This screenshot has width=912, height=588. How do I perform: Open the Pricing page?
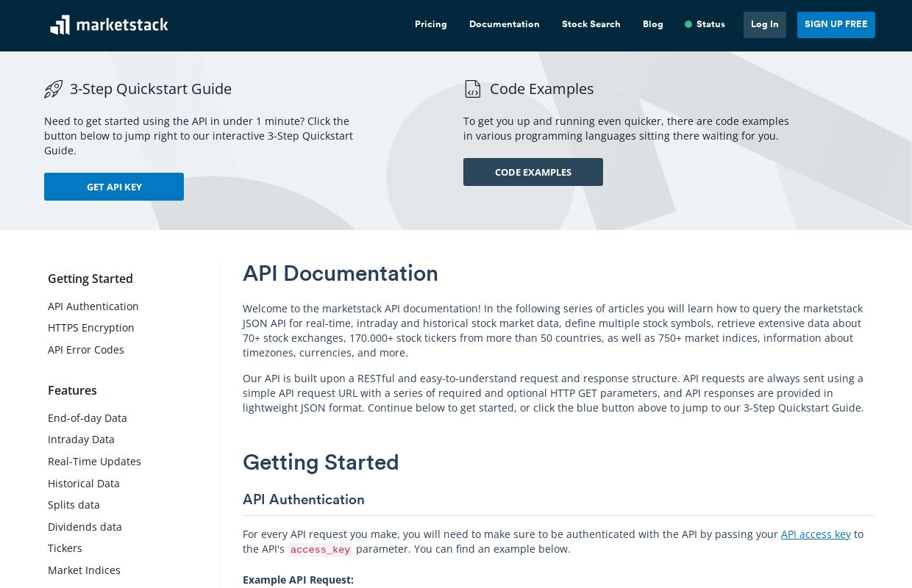point(431,24)
